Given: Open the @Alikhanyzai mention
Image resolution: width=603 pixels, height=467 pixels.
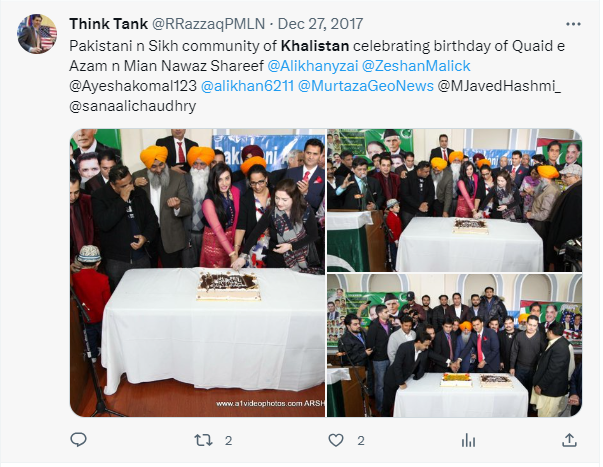Looking at the screenshot, I should [x=313, y=66].
